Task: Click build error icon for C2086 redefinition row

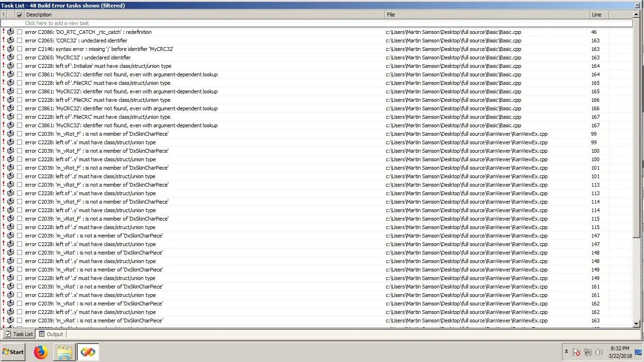Action: 10,32
